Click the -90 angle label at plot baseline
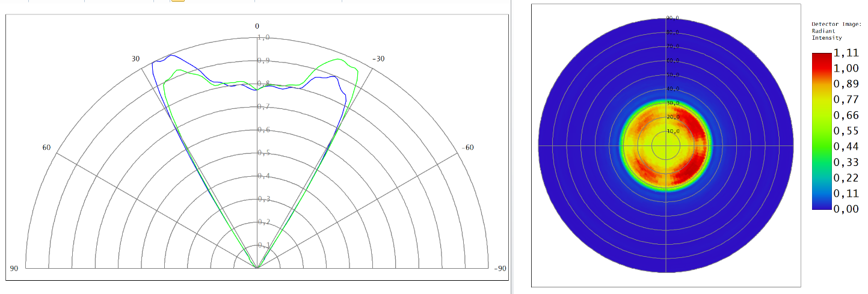The height and width of the screenshot is (294, 868). coord(500,268)
